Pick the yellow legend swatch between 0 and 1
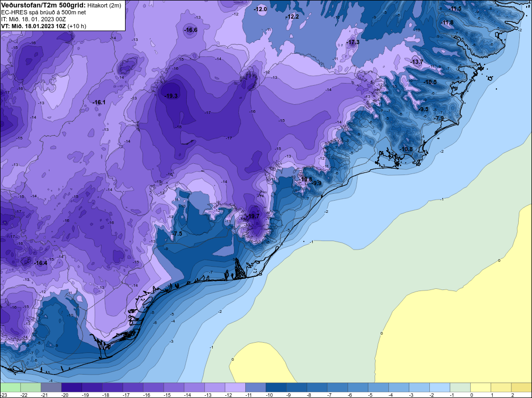The image size is (532, 398). (481, 387)
